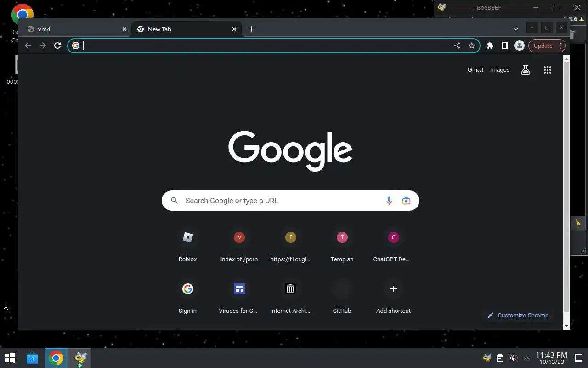Image resolution: width=588 pixels, height=368 pixels.
Task: Show hidden tray icons chevron
Action: (527, 358)
